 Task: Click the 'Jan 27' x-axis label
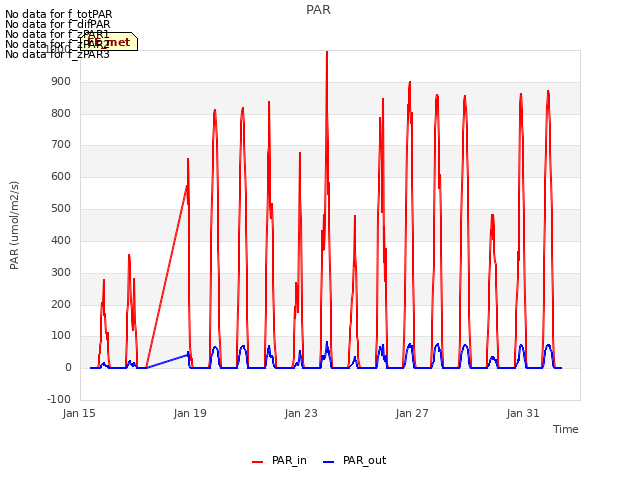412,413
